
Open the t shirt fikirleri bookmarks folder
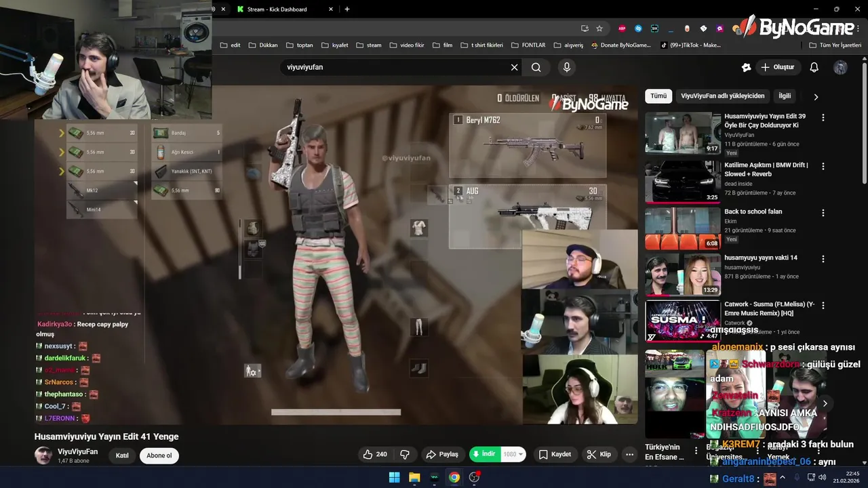point(482,45)
